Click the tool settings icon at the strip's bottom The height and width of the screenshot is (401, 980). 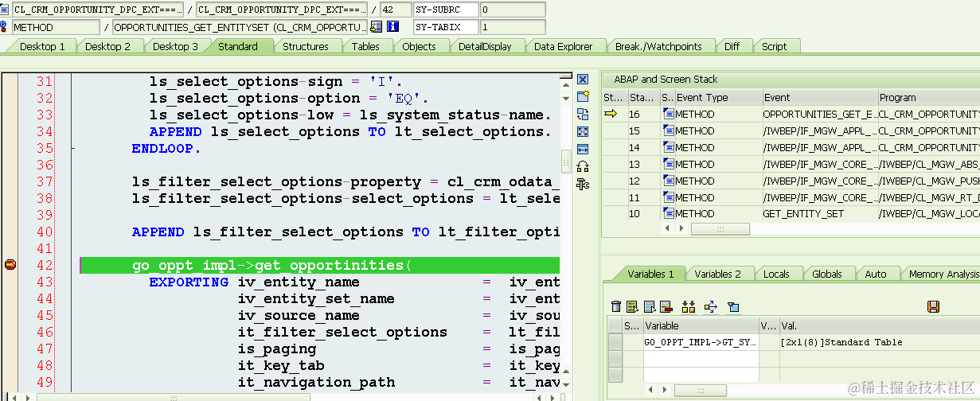[582, 185]
